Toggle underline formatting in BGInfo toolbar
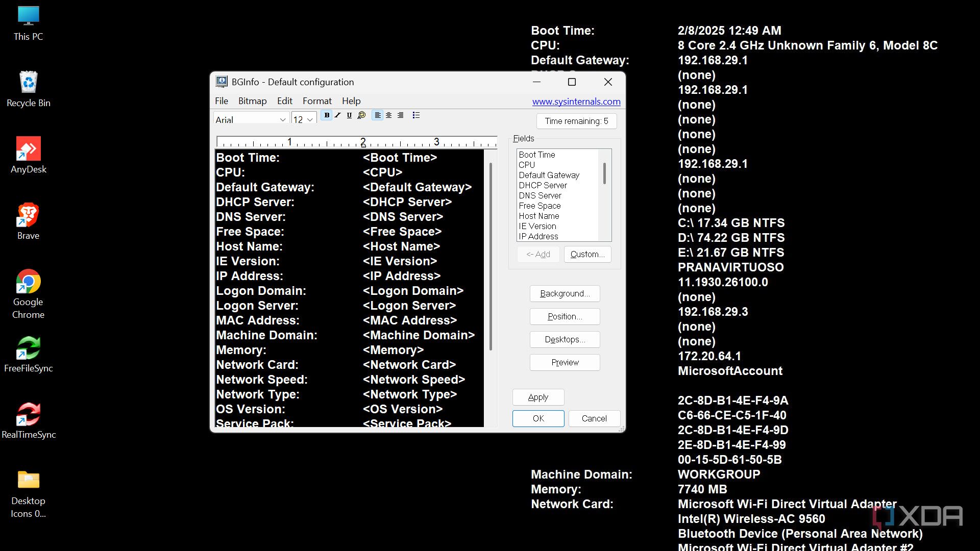 (x=349, y=115)
